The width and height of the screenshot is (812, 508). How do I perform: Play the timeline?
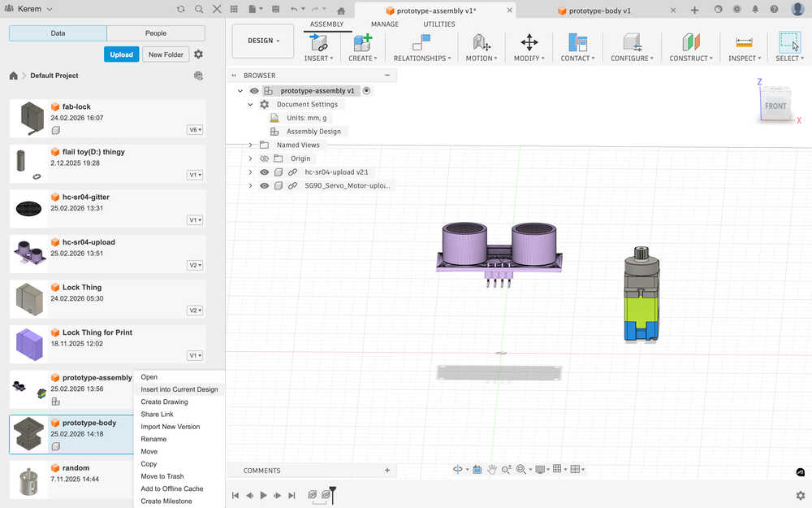coord(263,495)
